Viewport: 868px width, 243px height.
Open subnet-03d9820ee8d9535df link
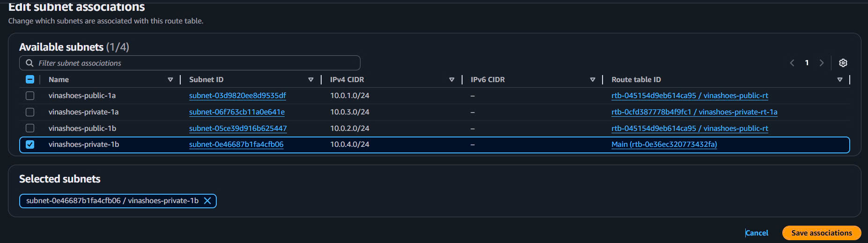(237, 96)
